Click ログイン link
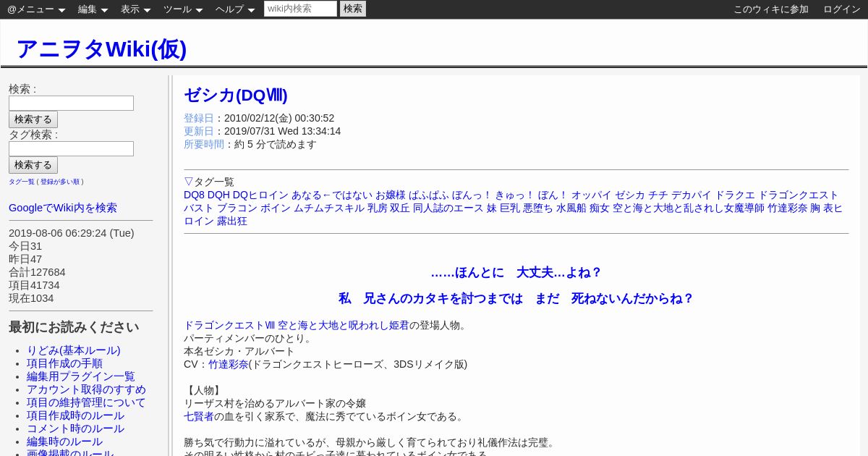Viewport: 868px width, 456px height. pyautogui.click(x=842, y=9)
